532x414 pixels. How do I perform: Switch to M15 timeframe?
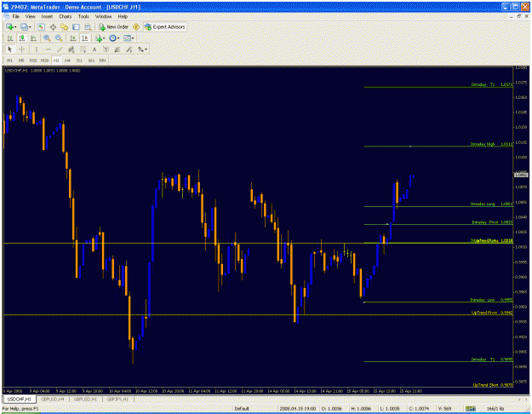(33, 60)
